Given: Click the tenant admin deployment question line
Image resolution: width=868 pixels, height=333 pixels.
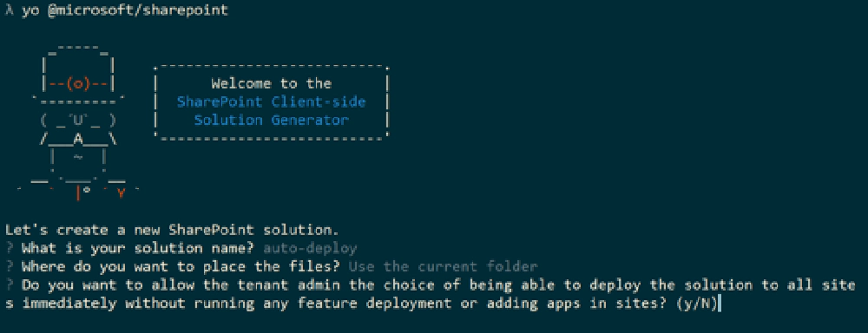Looking at the screenshot, I should tap(431, 294).
